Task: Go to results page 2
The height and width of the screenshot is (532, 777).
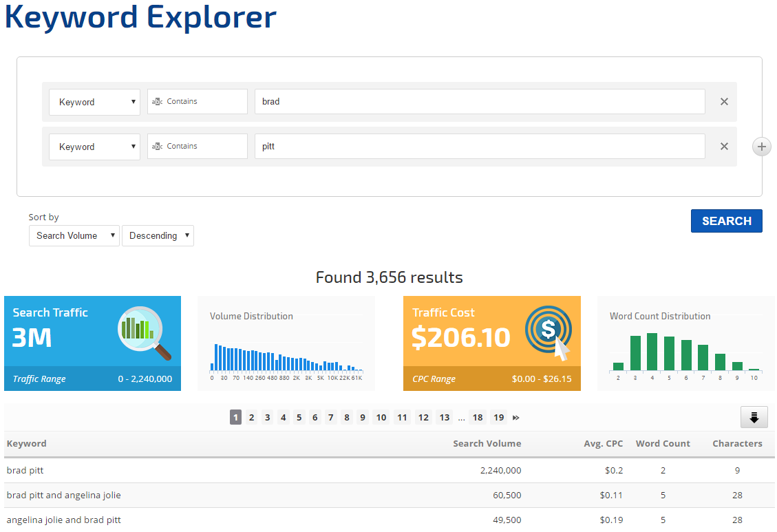Action: (252, 418)
